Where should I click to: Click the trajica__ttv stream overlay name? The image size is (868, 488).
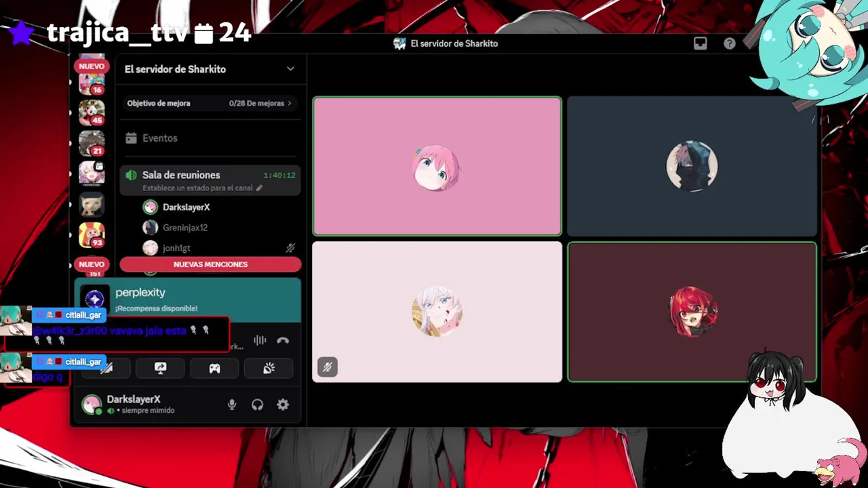coord(117,33)
